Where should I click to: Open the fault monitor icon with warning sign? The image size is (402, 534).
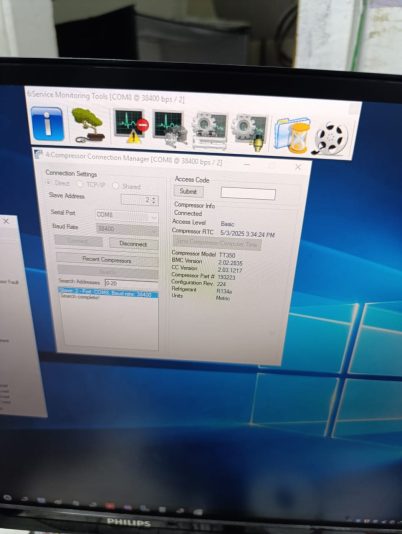coord(131,127)
